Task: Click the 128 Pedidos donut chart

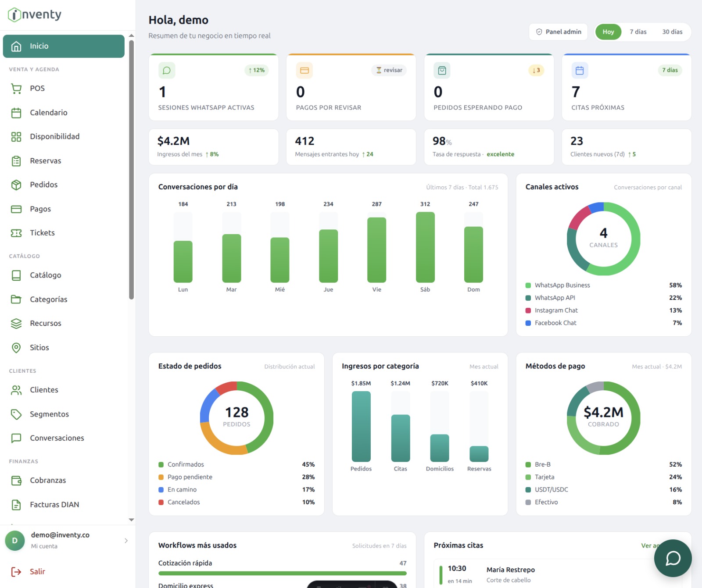Action: click(237, 418)
